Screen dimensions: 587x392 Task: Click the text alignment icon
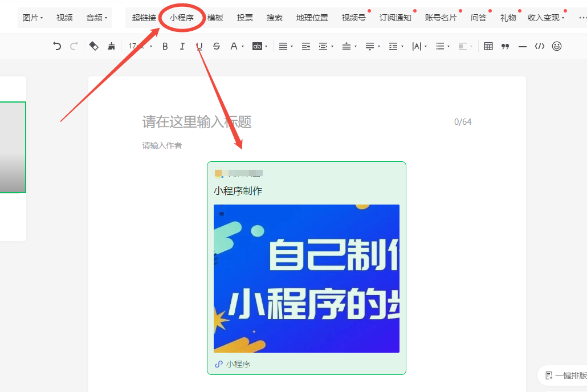tap(283, 46)
